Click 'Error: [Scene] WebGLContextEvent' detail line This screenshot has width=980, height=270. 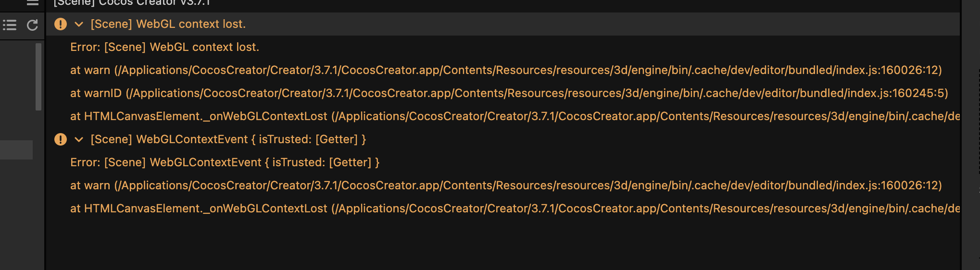pos(225,162)
